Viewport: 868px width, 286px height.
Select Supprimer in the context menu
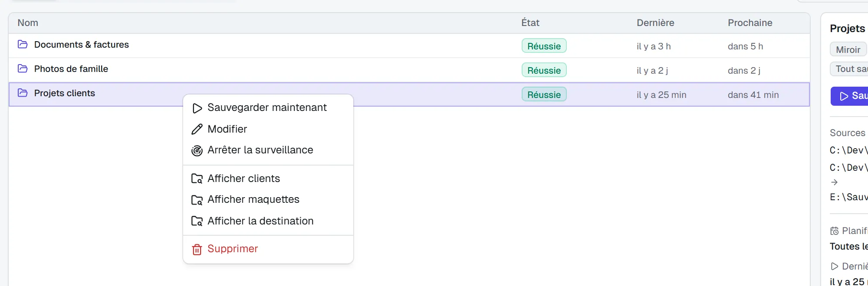(268, 249)
